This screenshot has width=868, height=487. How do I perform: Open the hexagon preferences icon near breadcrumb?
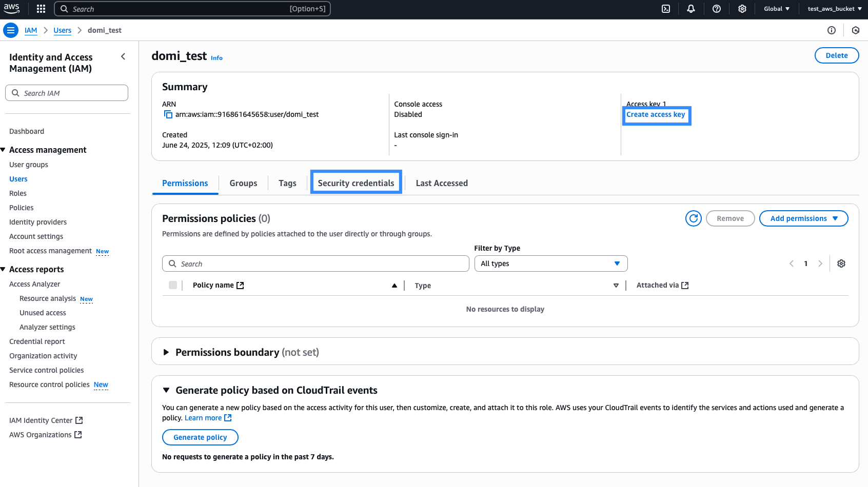coord(856,30)
